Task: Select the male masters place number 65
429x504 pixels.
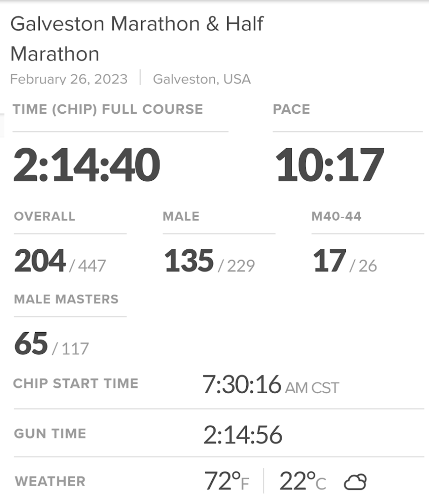Action: [x=31, y=343]
